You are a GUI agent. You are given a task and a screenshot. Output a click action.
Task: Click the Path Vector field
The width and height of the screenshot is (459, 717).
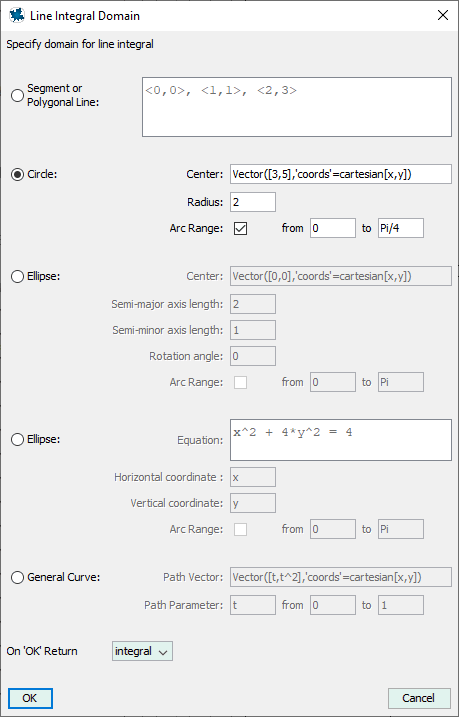coord(341,577)
